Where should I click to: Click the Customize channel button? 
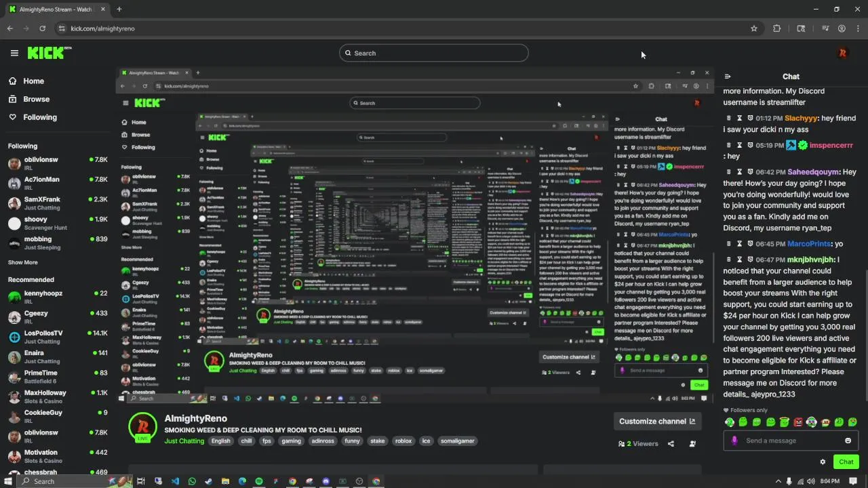[657, 421]
